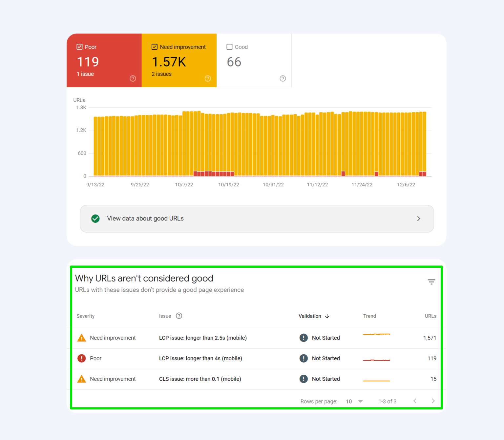Enable the Good checkbox
Viewport: 504px width, 440px height.
click(x=229, y=47)
